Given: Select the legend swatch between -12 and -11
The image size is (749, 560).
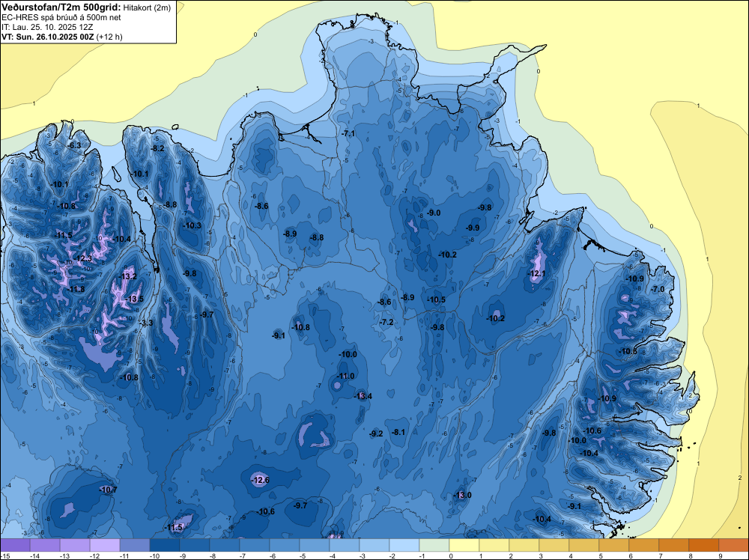Looking at the screenshot, I should click(105, 545).
